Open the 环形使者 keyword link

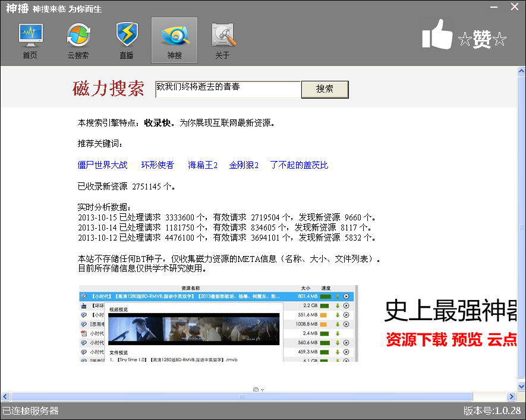[x=158, y=165]
